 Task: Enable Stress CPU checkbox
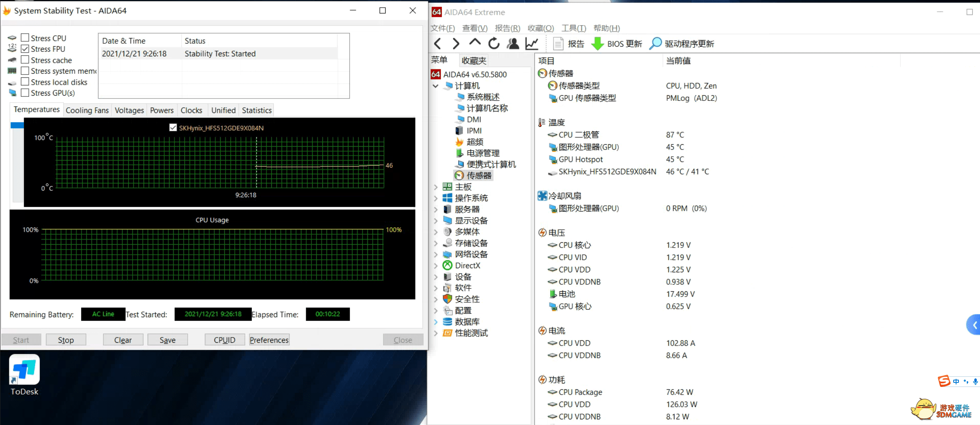(25, 38)
